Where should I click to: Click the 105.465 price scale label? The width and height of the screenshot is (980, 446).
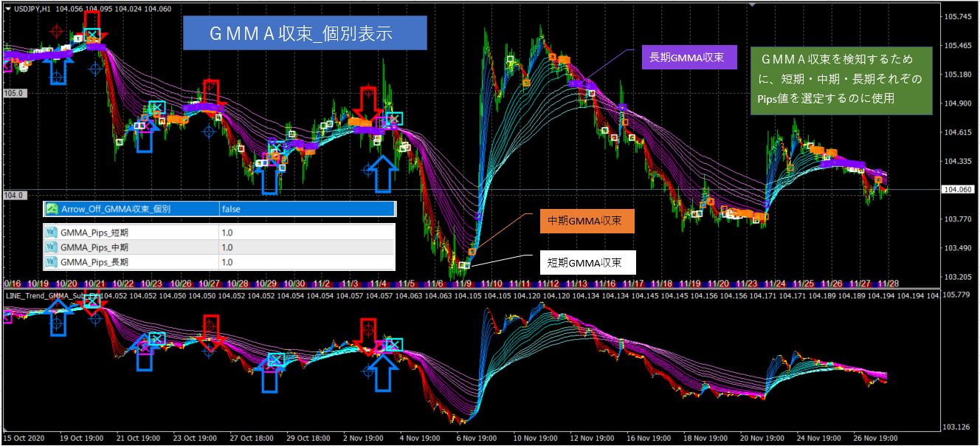[958, 45]
